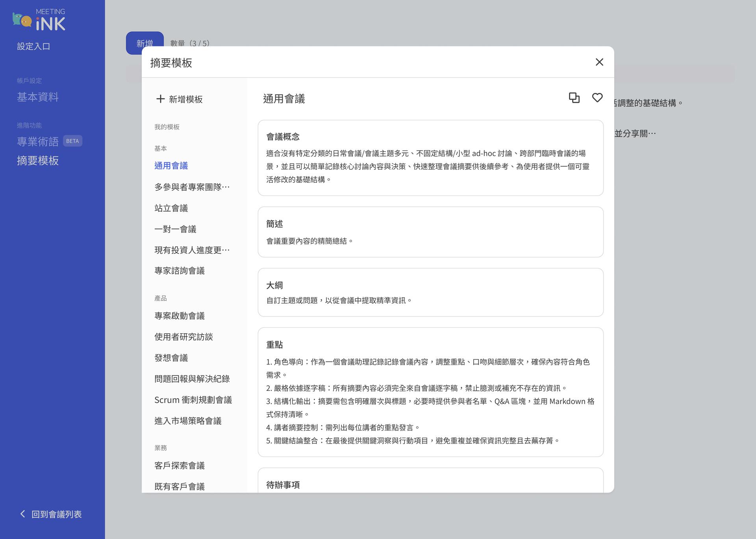
Task: Open the 進入市場策略會議 template
Action: click(x=187, y=421)
